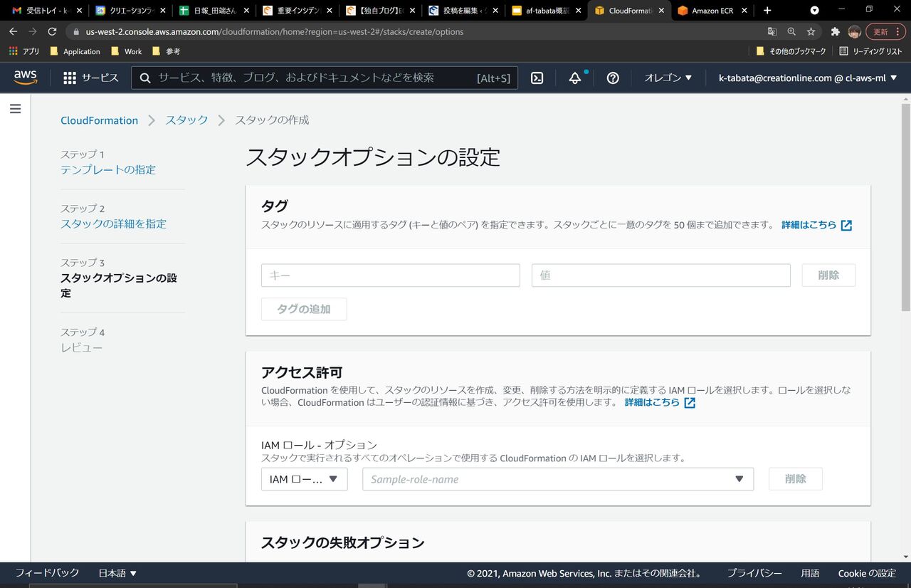Bookmark this page with the star icon
The image size is (911, 588).
tap(811, 31)
